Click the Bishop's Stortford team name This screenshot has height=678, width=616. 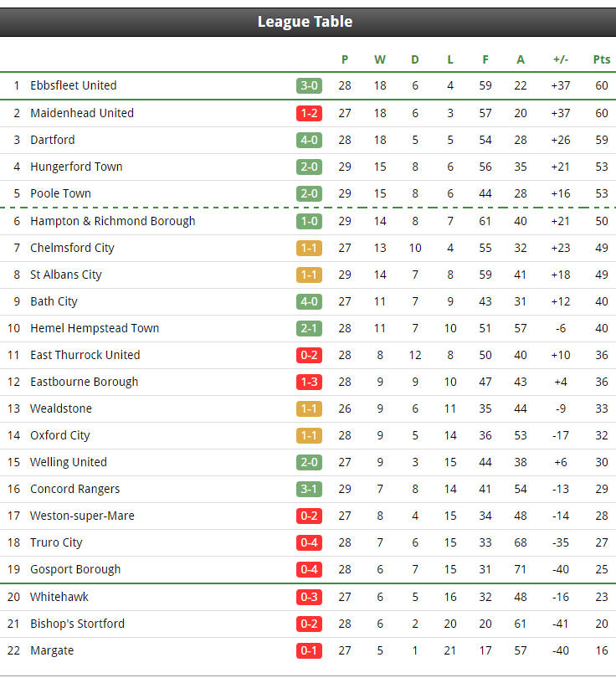coord(77,624)
